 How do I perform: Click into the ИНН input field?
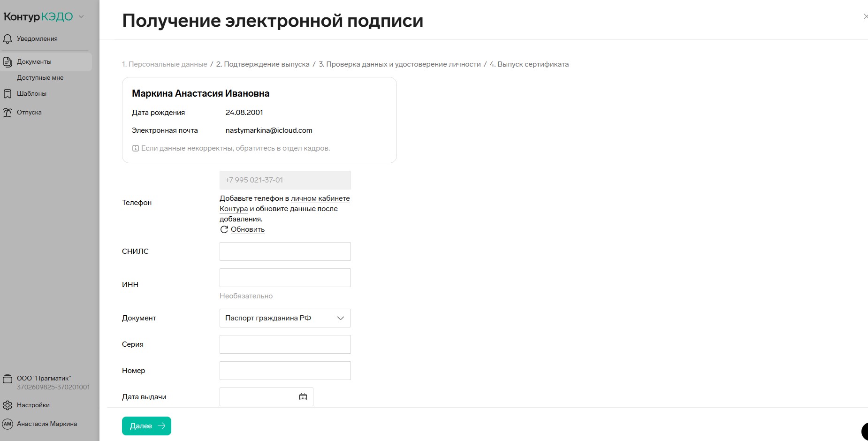285,278
